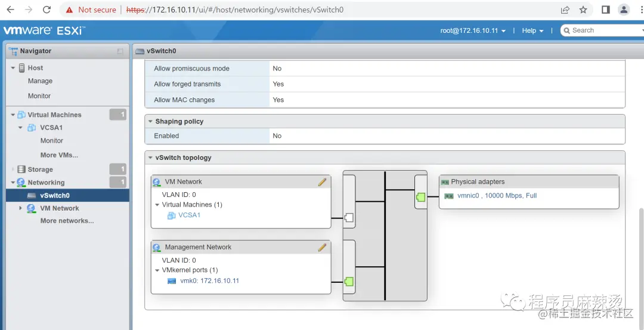Click the vSwitch0 panel title icon
The height and width of the screenshot is (330, 644).
140,51
